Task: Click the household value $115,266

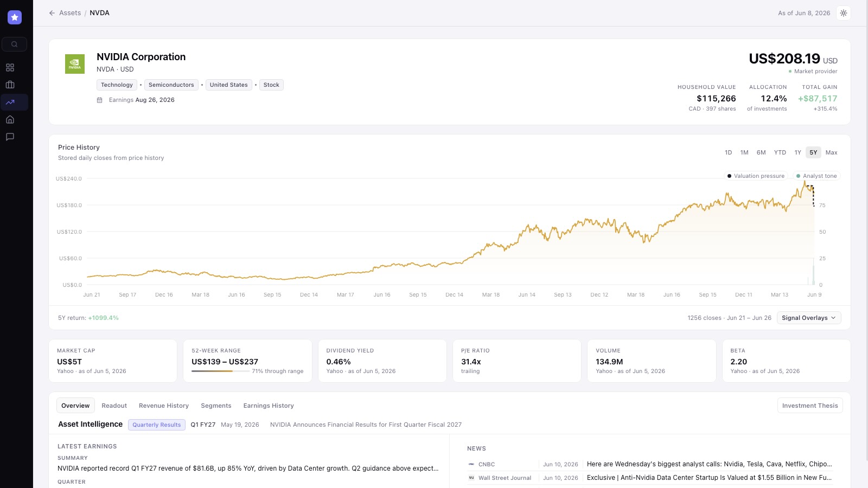Action: click(716, 99)
